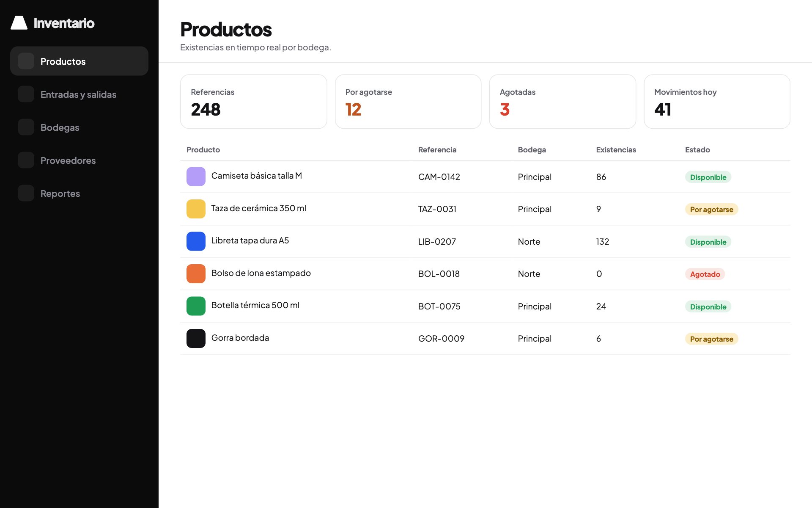
Task: Click the Existencias column header
Action: pos(616,149)
